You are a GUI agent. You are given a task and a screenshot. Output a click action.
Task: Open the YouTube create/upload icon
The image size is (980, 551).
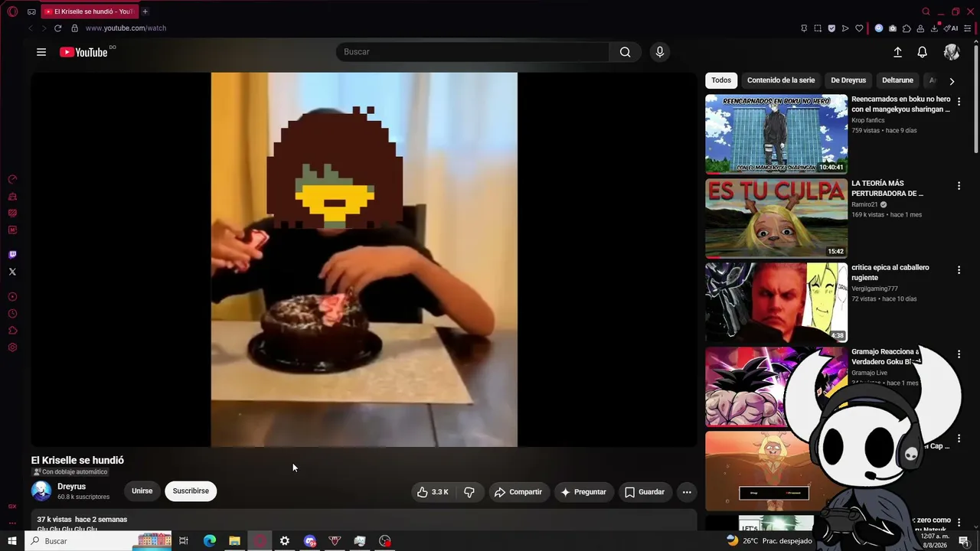[x=897, y=52]
